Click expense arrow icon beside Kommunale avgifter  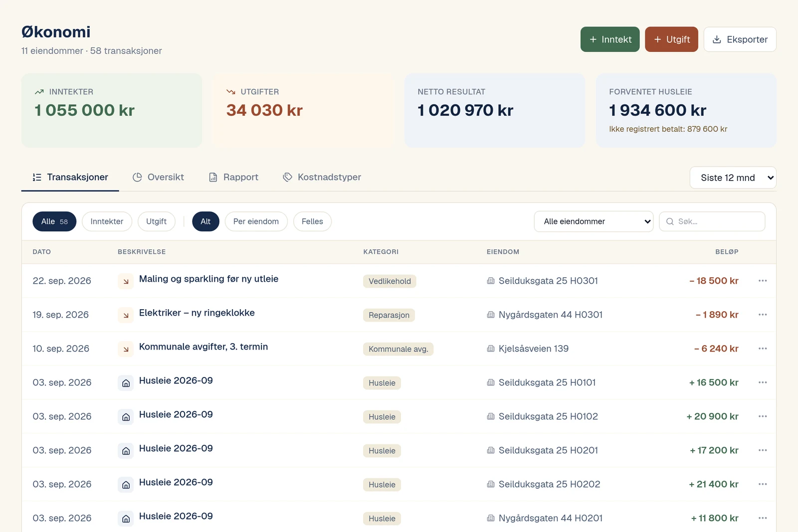[x=126, y=349]
